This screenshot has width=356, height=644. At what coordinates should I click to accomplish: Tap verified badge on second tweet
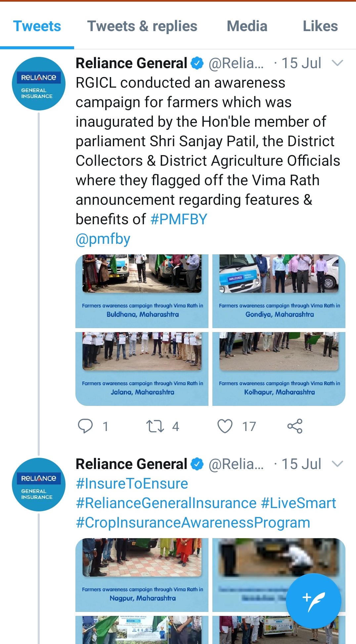click(x=198, y=464)
